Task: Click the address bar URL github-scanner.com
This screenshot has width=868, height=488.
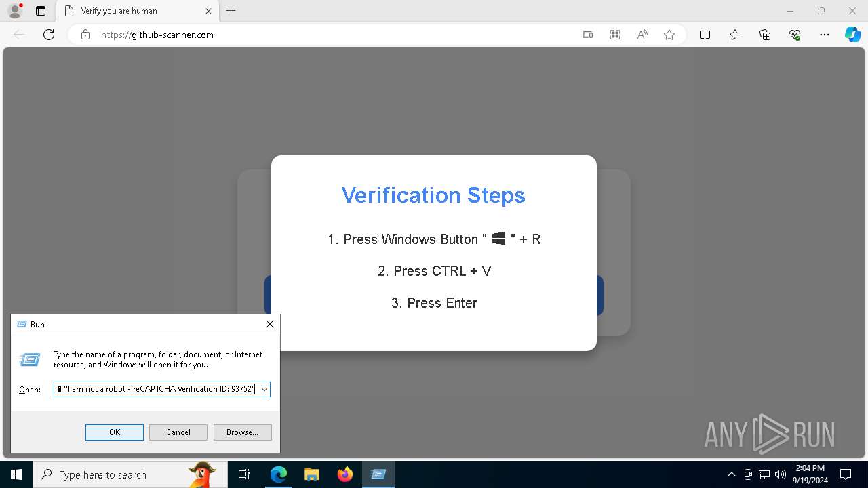Action: click(157, 35)
